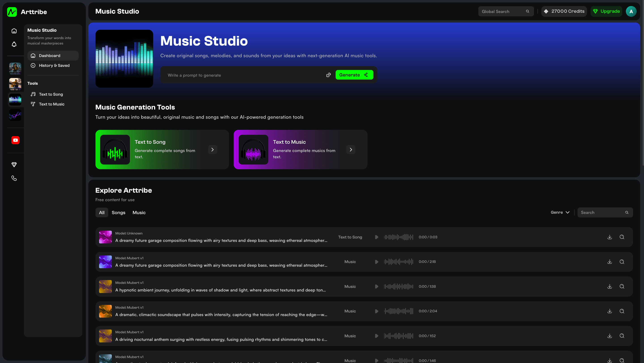Download the track lasting 1:52
Viewport: 644px width, 363px height.
[610, 336]
